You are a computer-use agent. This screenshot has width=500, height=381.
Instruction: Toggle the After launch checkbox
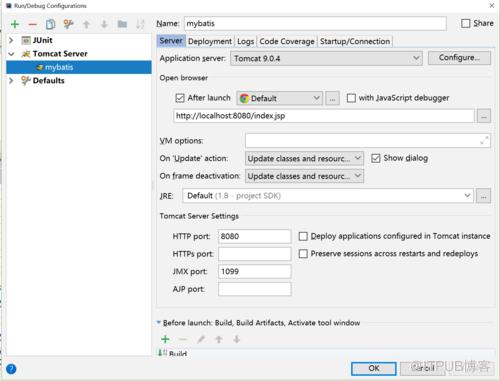pos(180,98)
